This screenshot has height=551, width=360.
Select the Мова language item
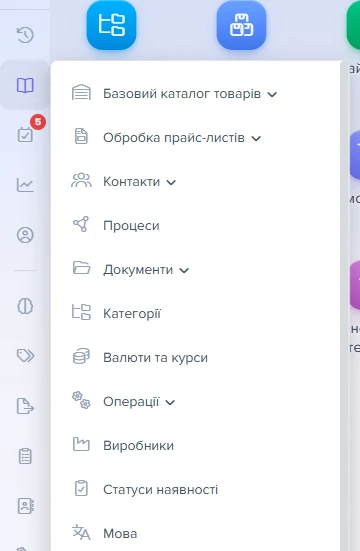pos(120,534)
